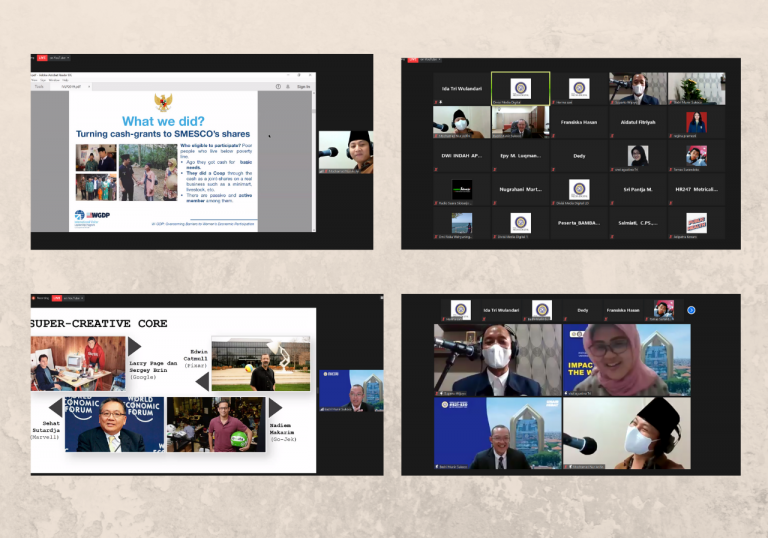Click the Nadiem Makarim (Go-Jek) photo
768x538 pixels.
click(x=216, y=424)
